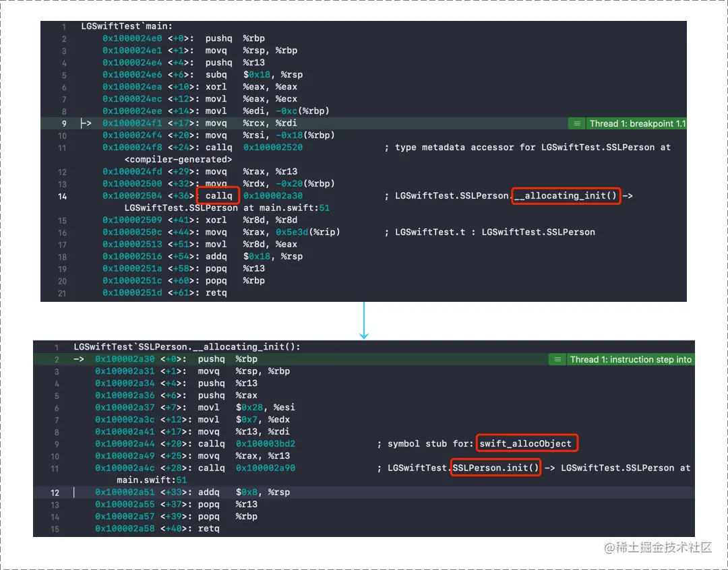Click the '__allocating_init()' comment text in main
The image size is (728, 570).
pyautogui.click(x=566, y=195)
